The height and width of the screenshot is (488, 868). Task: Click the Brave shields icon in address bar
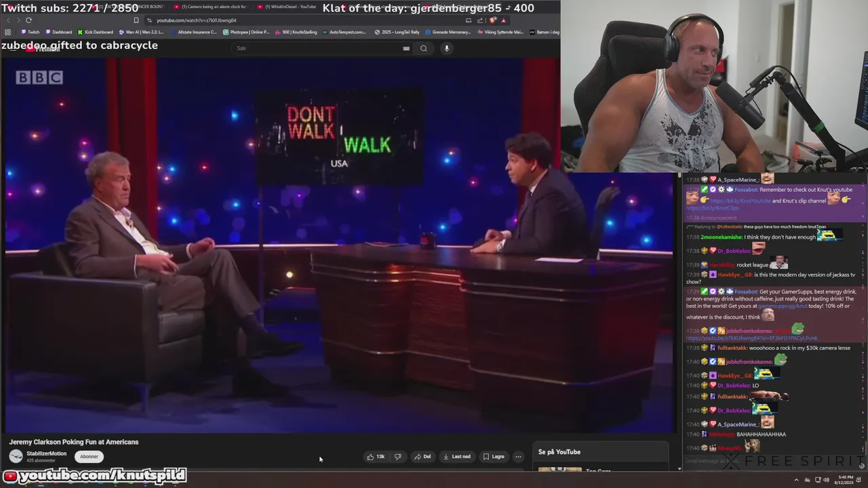pos(492,20)
